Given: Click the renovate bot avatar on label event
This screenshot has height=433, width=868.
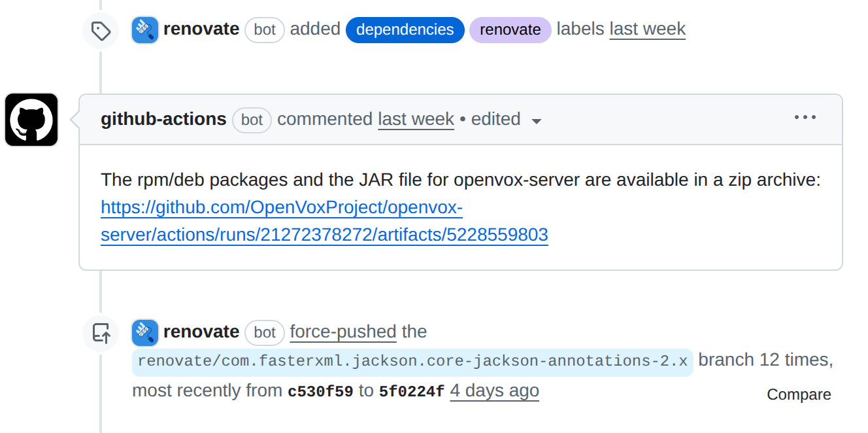Looking at the screenshot, I should coord(144,29).
